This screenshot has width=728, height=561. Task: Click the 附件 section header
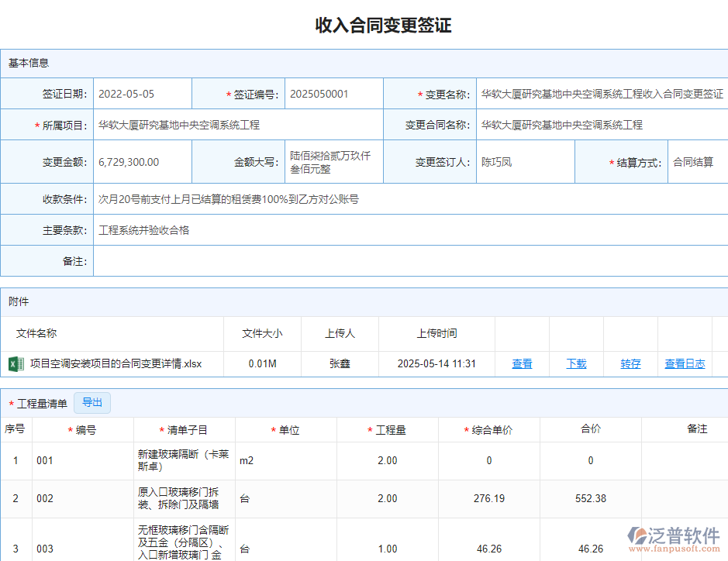point(18,302)
